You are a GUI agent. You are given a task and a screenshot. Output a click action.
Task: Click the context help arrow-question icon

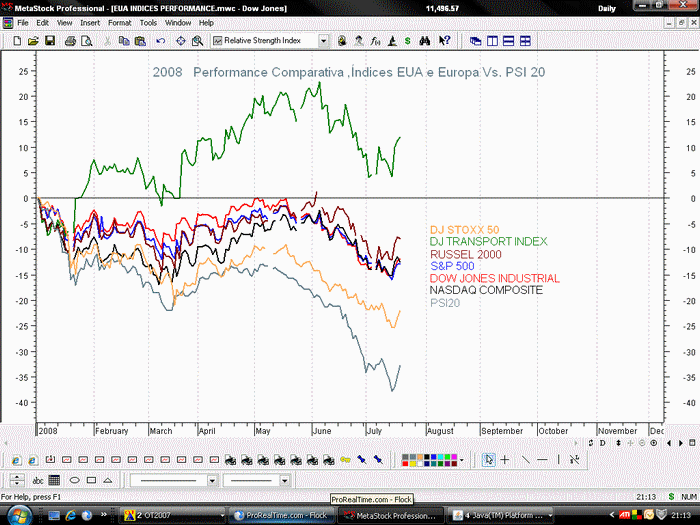(444, 41)
